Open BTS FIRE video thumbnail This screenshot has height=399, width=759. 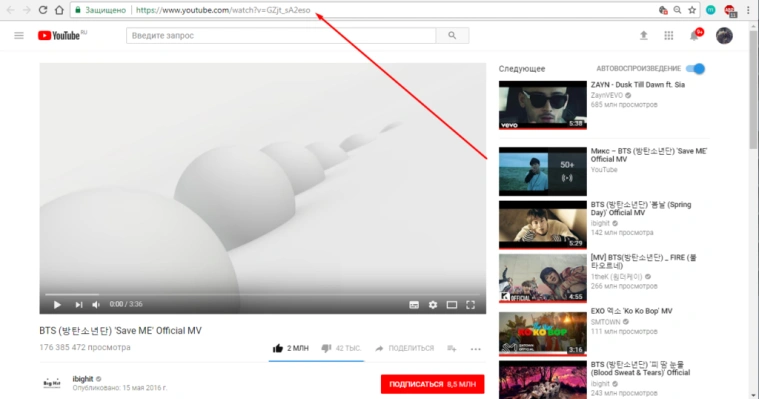(x=543, y=278)
